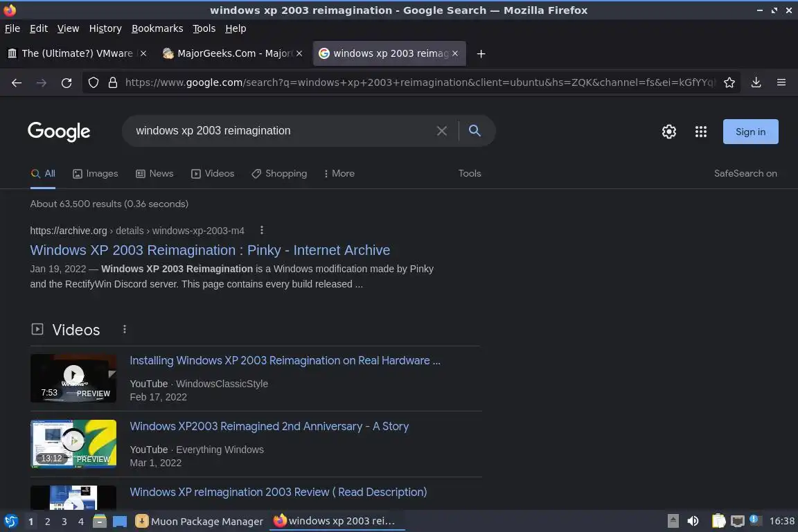
Task: Select the Videos search tab
Action: [x=213, y=174]
